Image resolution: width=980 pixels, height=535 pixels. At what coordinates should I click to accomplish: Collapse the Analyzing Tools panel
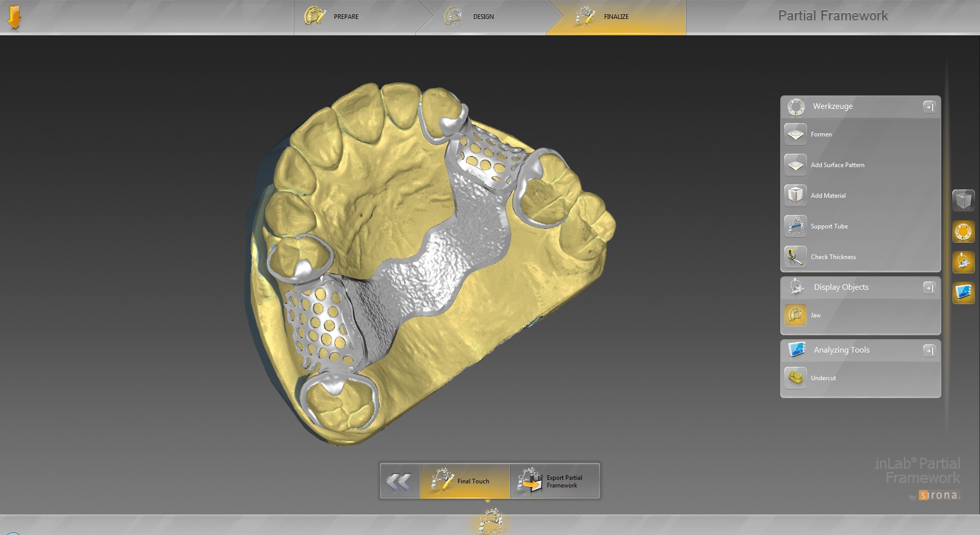click(929, 350)
